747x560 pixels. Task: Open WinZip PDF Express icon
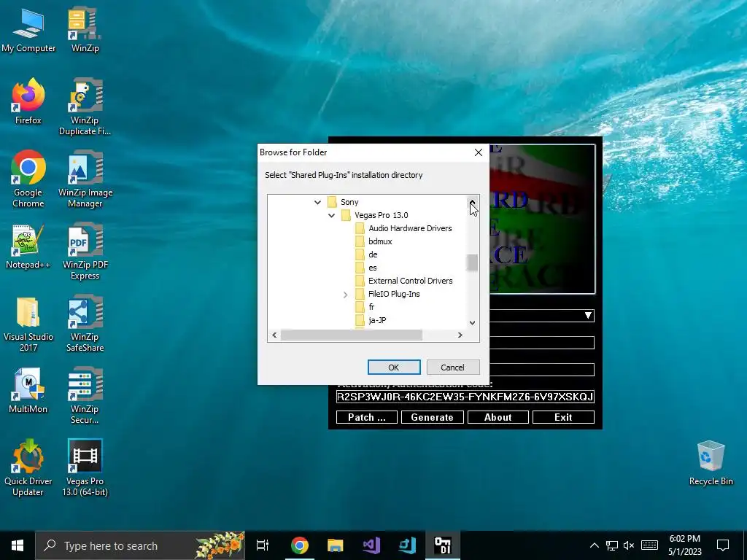click(x=85, y=252)
